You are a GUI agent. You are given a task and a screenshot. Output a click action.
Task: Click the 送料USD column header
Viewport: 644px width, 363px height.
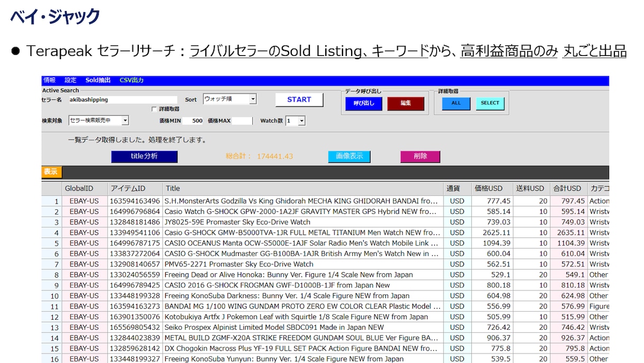coord(531,188)
